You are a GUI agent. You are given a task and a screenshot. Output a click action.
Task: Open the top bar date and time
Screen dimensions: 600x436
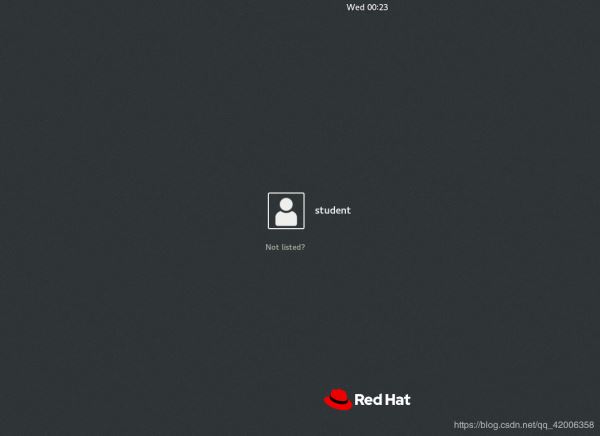click(367, 7)
